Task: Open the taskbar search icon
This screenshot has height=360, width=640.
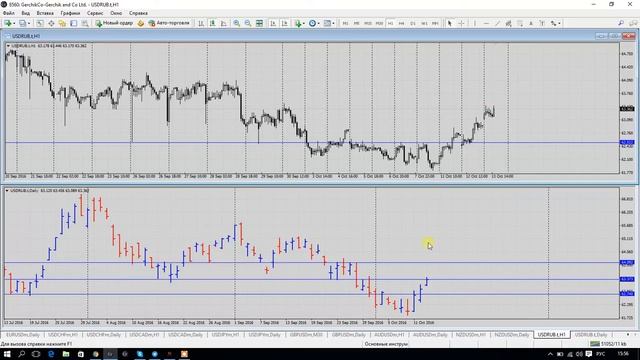Action: (x=21, y=354)
